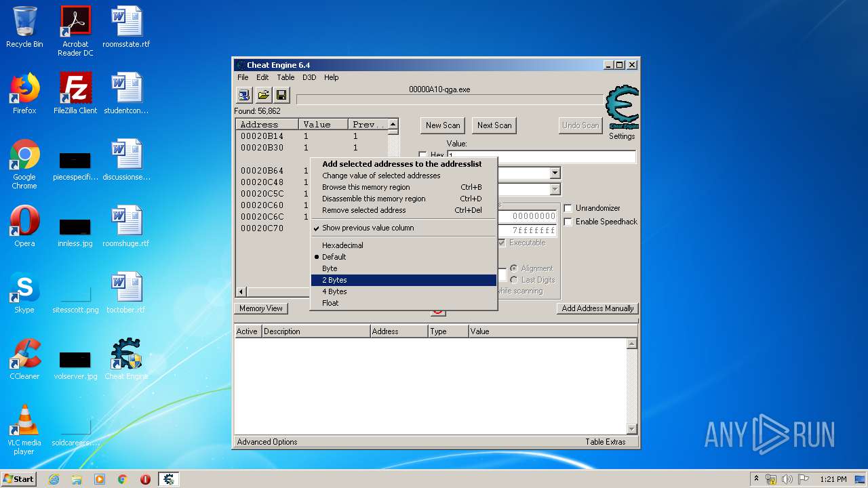Open Internet Explorer in taskbar
868x488 pixels.
(x=54, y=479)
